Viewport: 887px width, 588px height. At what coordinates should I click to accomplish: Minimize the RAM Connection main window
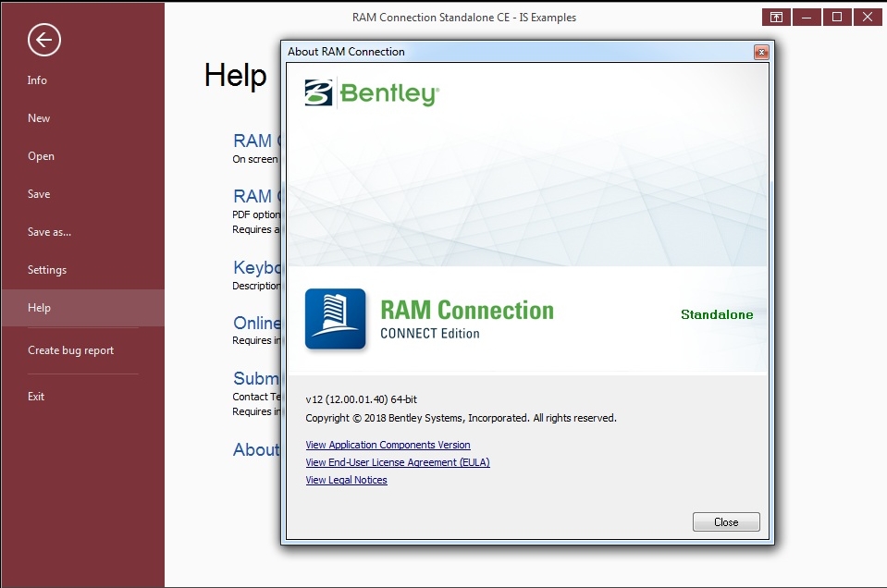[807, 17]
